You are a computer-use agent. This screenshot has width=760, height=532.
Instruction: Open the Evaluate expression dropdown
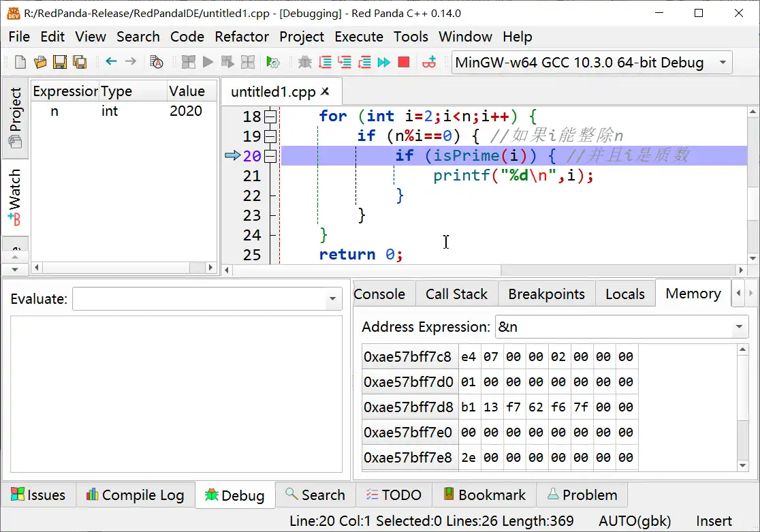332,299
